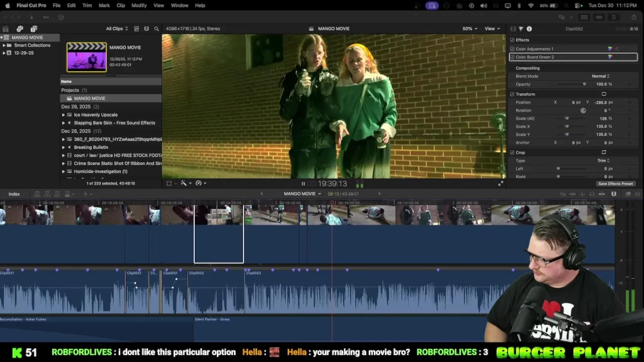Toggle the timeline panel visibility icon
This screenshot has height=362, width=644.
coord(599,17)
